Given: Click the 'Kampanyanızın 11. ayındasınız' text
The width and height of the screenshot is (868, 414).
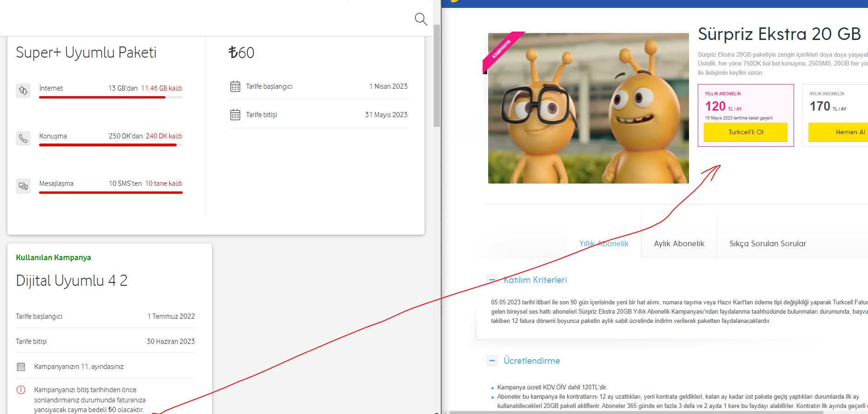Looking at the screenshot, I should pyautogui.click(x=79, y=367).
